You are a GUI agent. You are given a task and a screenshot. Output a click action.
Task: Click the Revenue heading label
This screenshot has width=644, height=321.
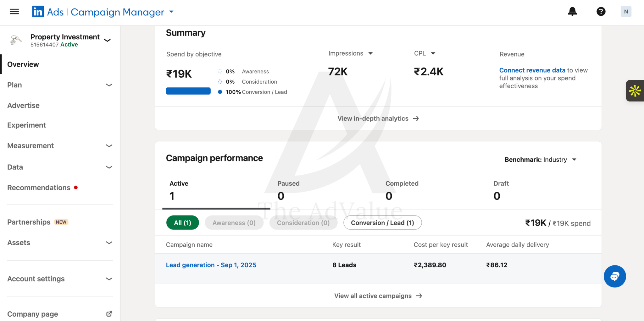pyautogui.click(x=512, y=54)
